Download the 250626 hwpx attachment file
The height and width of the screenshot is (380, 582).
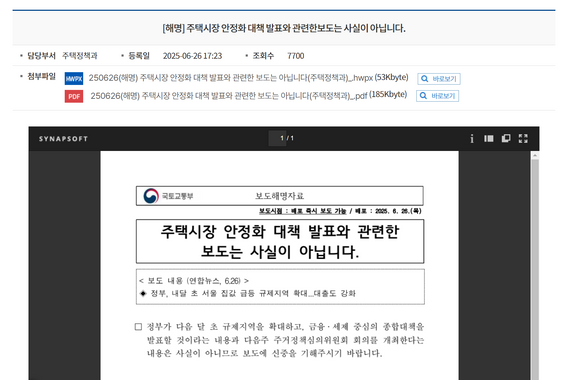coord(230,78)
